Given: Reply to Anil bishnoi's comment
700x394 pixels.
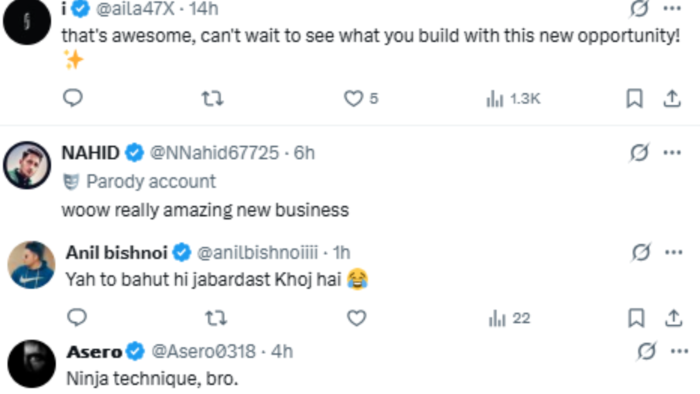Looking at the screenshot, I should pos(77,318).
